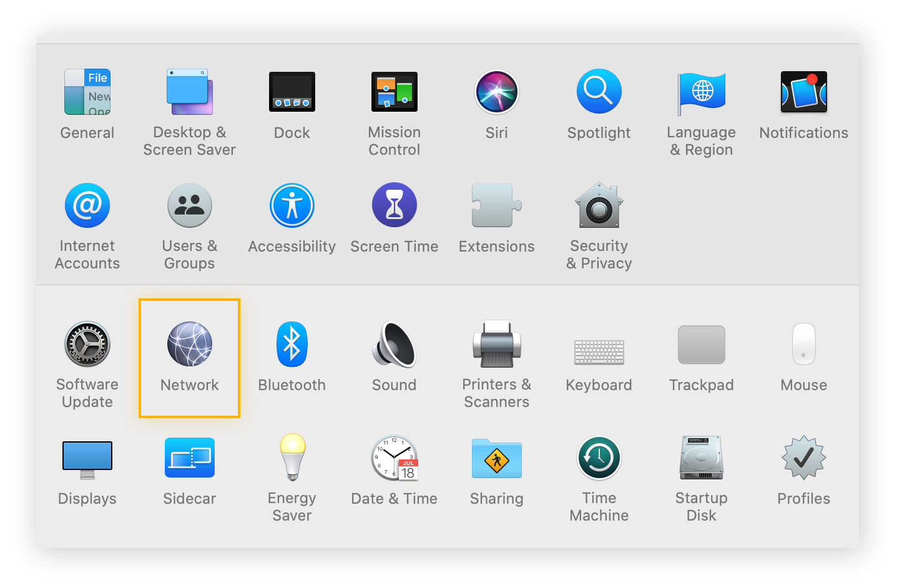Open the Sharing preferences folder icon
This screenshot has height=588, width=897.
[496, 458]
